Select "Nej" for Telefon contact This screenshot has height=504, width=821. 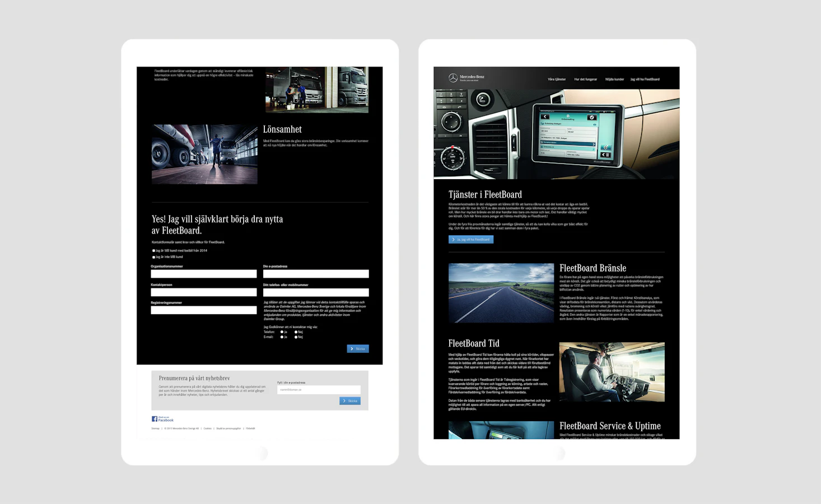point(296,332)
